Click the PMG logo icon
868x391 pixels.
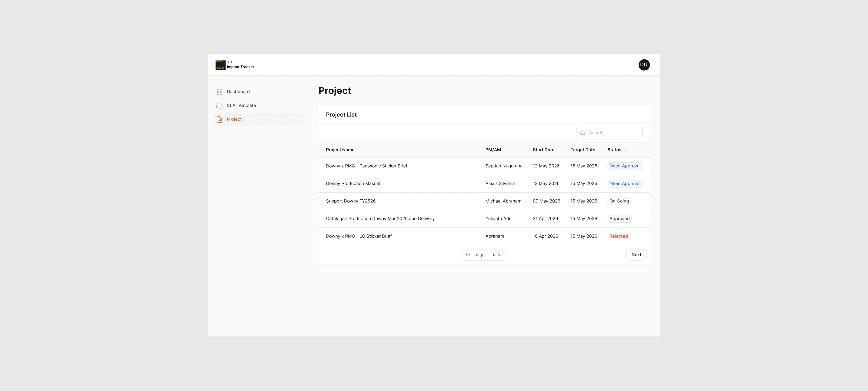pyautogui.click(x=220, y=65)
